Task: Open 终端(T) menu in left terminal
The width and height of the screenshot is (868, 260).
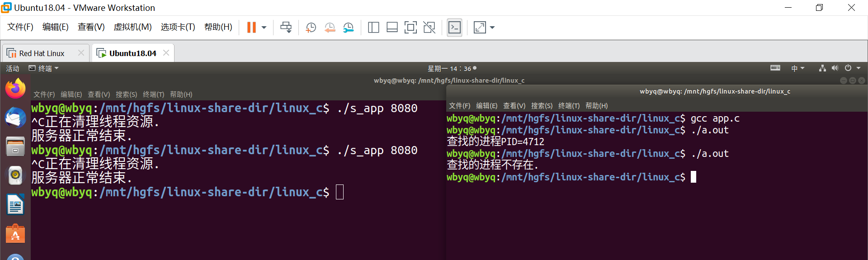Action: tap(153, 95)
